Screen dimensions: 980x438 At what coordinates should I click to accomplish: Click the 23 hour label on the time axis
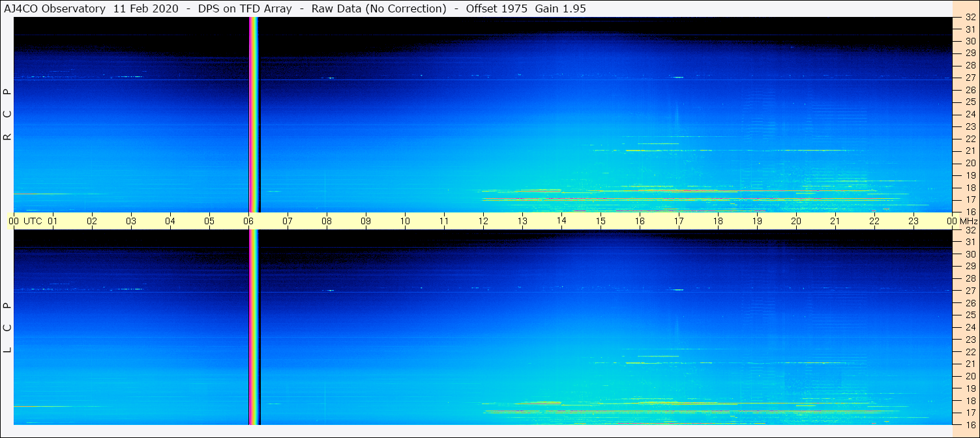point(913,221)
